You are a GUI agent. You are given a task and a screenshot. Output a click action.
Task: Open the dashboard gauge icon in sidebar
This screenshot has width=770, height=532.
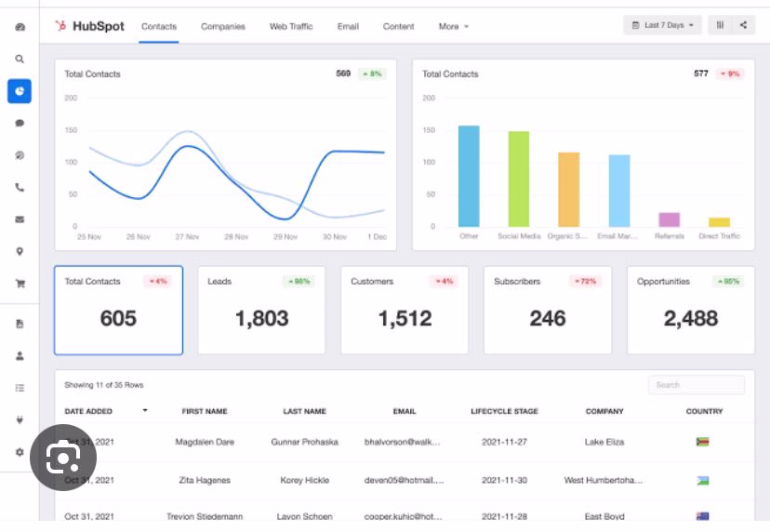click(x=20, y=27)
